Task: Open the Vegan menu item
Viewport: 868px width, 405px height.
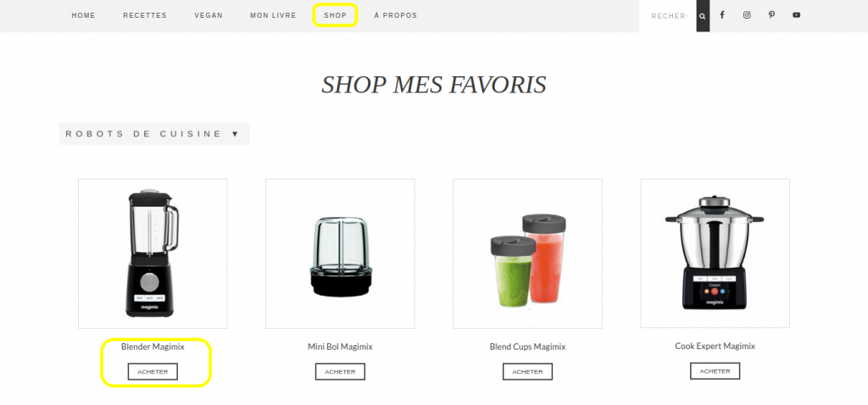Action: [x=209, y=15]
